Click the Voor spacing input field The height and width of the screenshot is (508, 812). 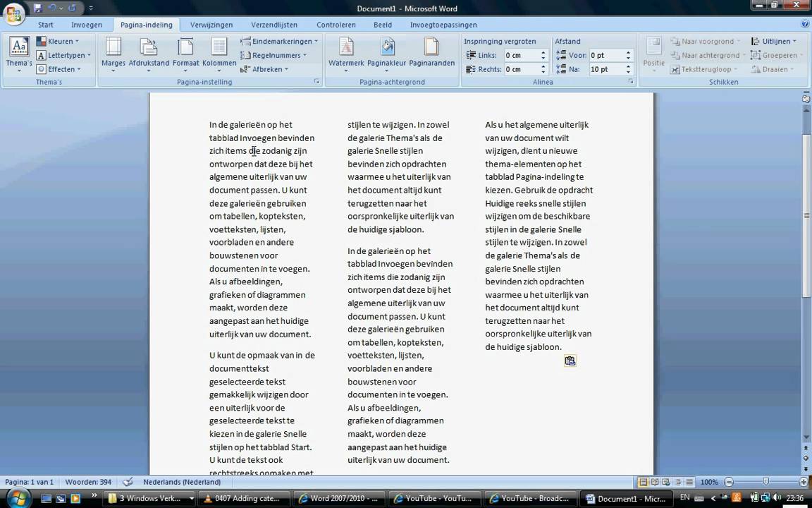pos(606,56)
